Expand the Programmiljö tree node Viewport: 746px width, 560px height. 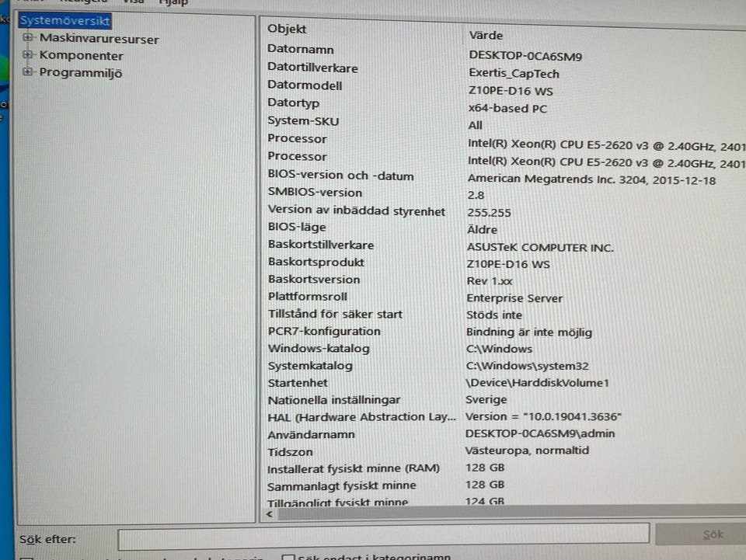(x=28, y=71)
